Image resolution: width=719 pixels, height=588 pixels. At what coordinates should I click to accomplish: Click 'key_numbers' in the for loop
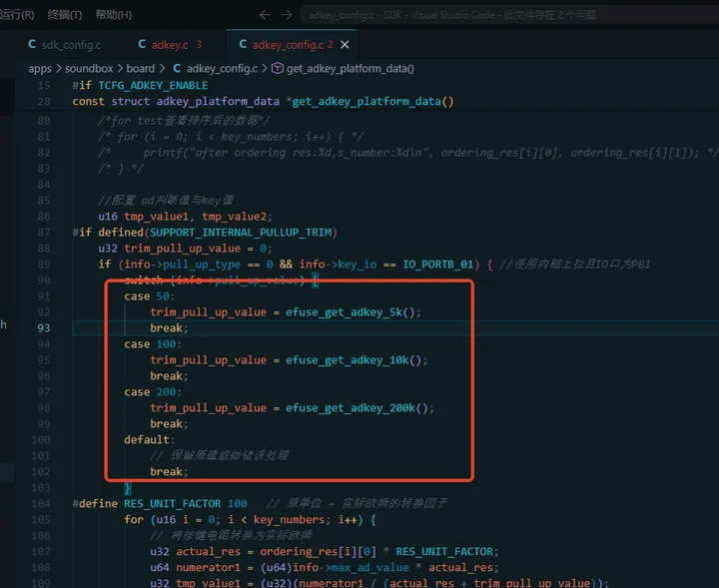pos(290,520)
